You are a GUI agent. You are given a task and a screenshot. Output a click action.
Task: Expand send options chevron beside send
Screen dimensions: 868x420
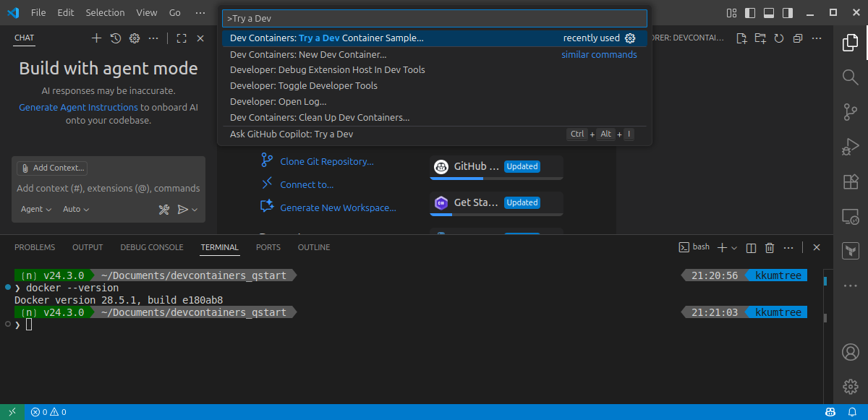tap(195, 210)
